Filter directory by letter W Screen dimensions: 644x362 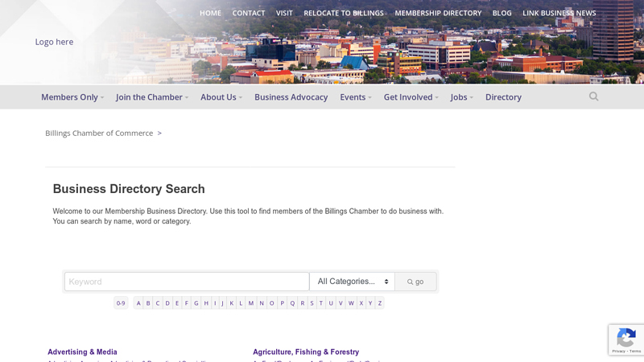click(351, 303)
